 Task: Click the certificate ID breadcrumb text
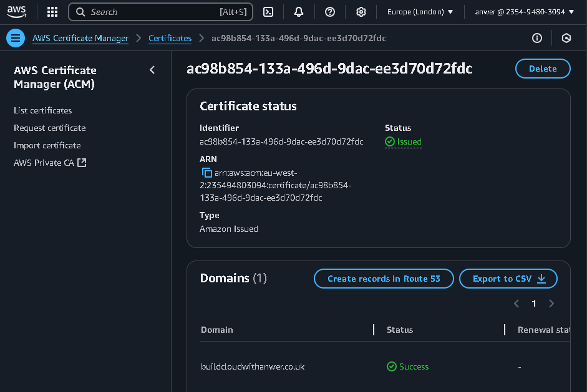pos(299,38)
